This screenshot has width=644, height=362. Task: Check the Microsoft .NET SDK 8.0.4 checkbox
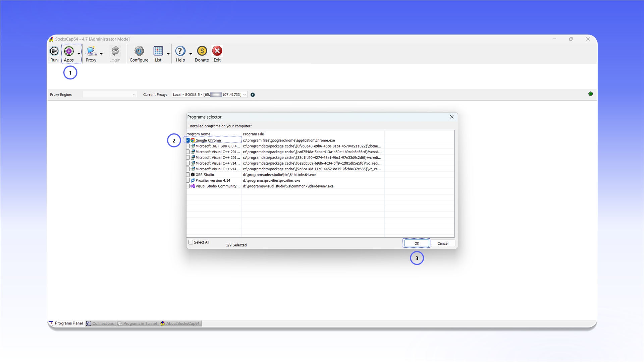click(x=188, y=146)
